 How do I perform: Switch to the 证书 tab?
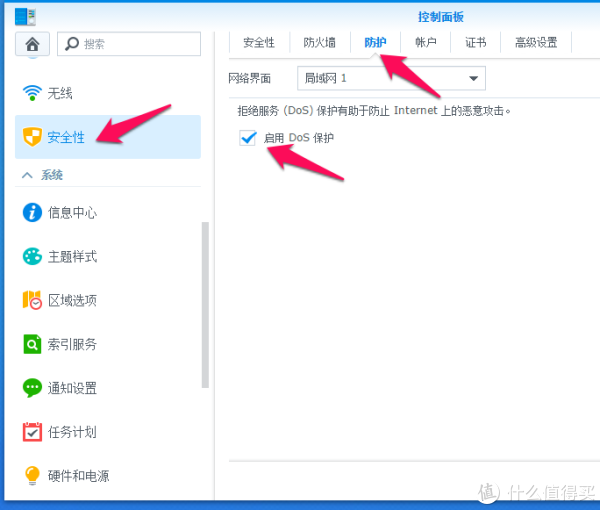pos(476,42)
